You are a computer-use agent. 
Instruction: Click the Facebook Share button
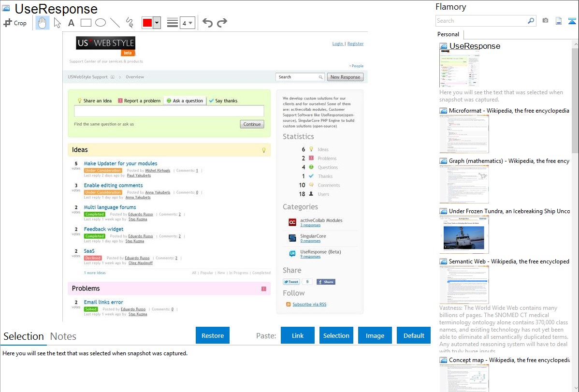[326, 281]
